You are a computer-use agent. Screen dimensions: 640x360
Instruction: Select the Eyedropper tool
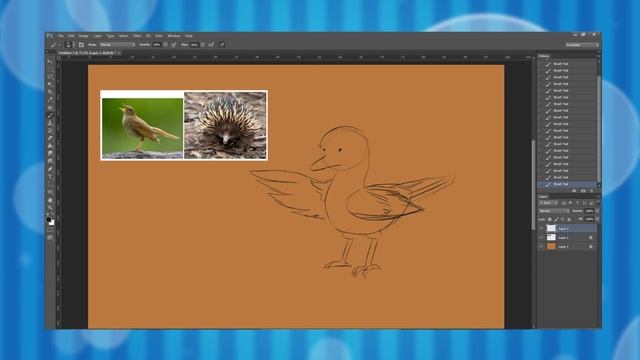point(50,100)
